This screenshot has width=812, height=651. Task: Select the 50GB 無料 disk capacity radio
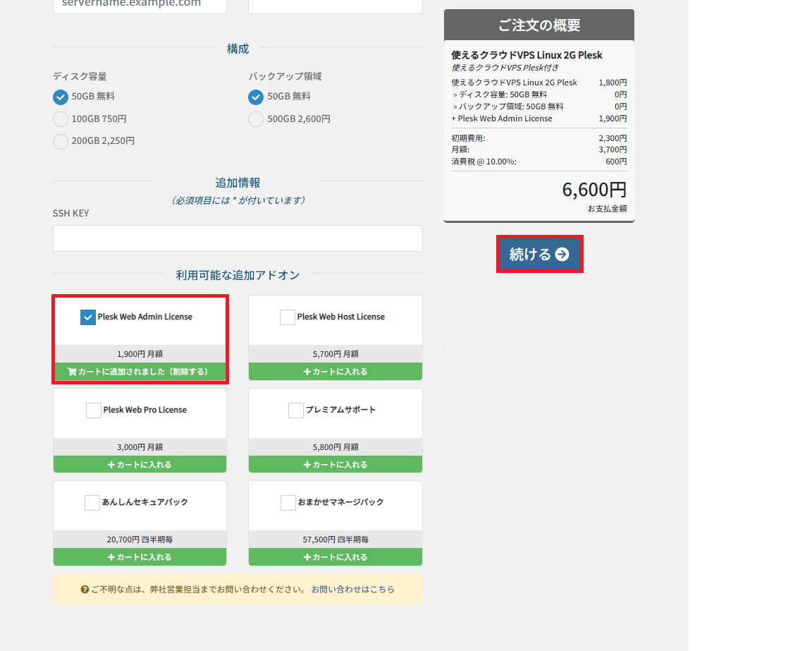pos(61,97)
